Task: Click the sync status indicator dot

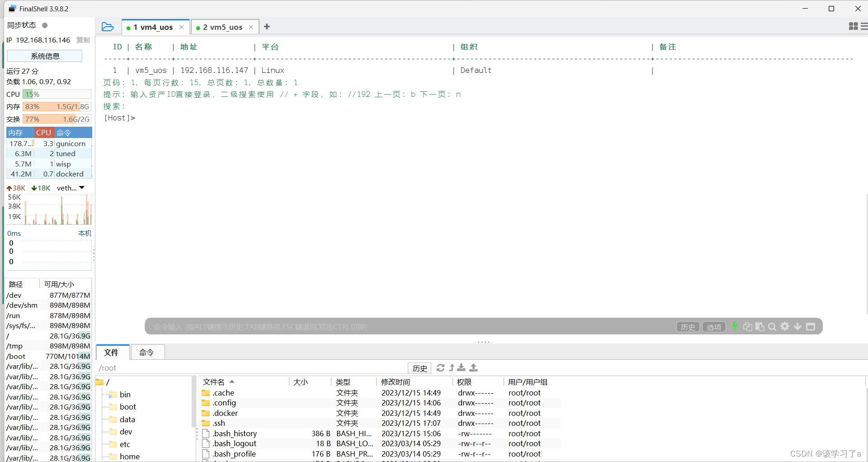Action: [x=45, y=25]
